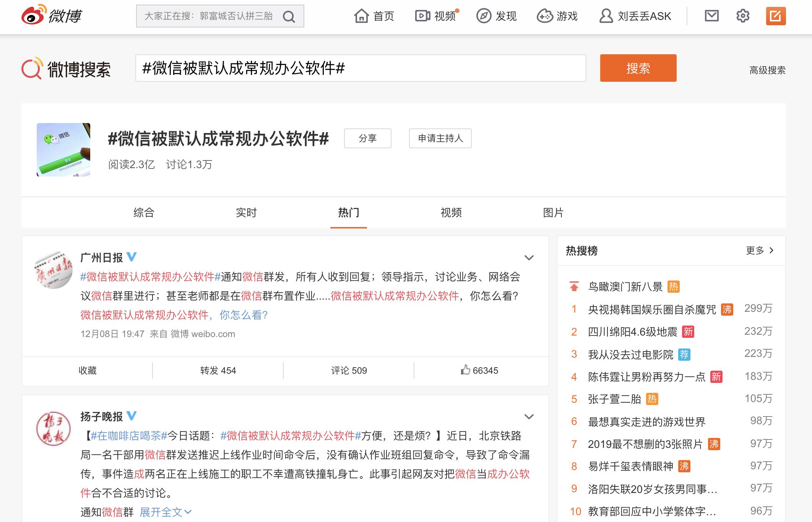
Task: Open the 刘丢丢ASK profile
Action: point(635,16)
